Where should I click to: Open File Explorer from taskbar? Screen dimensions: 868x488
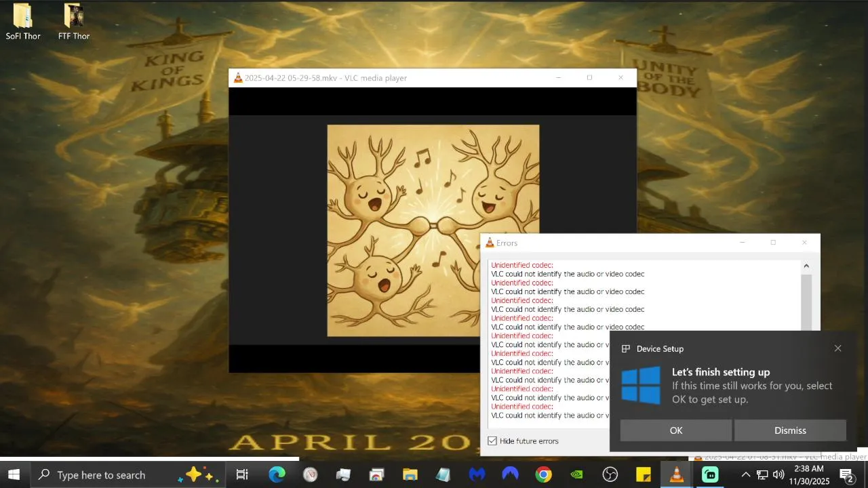point(410,475)
